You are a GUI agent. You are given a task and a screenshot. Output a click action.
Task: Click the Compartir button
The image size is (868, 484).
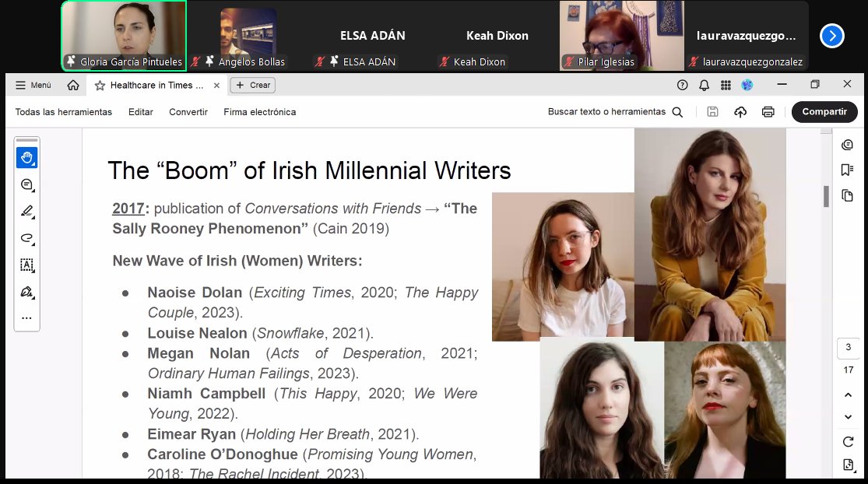coord(824,112)
